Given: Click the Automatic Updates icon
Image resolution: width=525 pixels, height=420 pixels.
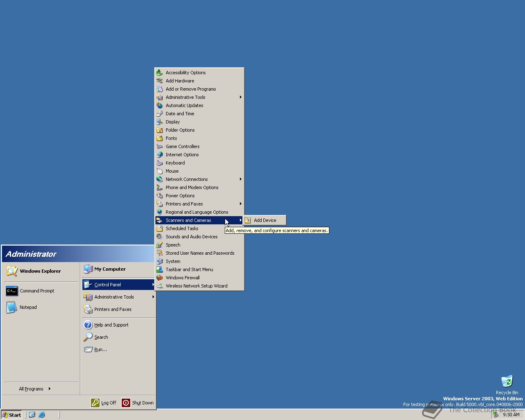Looking at the screenshot, I should click(160, 105).
